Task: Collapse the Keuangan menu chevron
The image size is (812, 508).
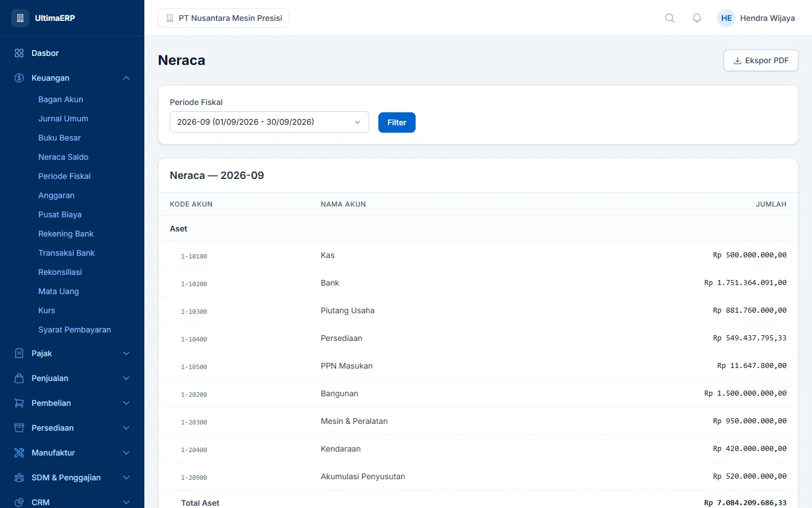Action: (x=126, y=78)
